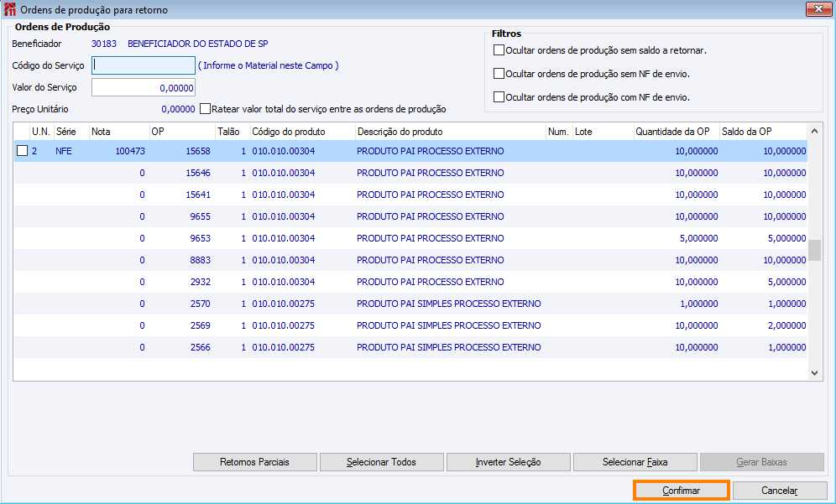Click the app logo icon in title bar
This screenshot has height=504, width=836.
tap(9, 9)
